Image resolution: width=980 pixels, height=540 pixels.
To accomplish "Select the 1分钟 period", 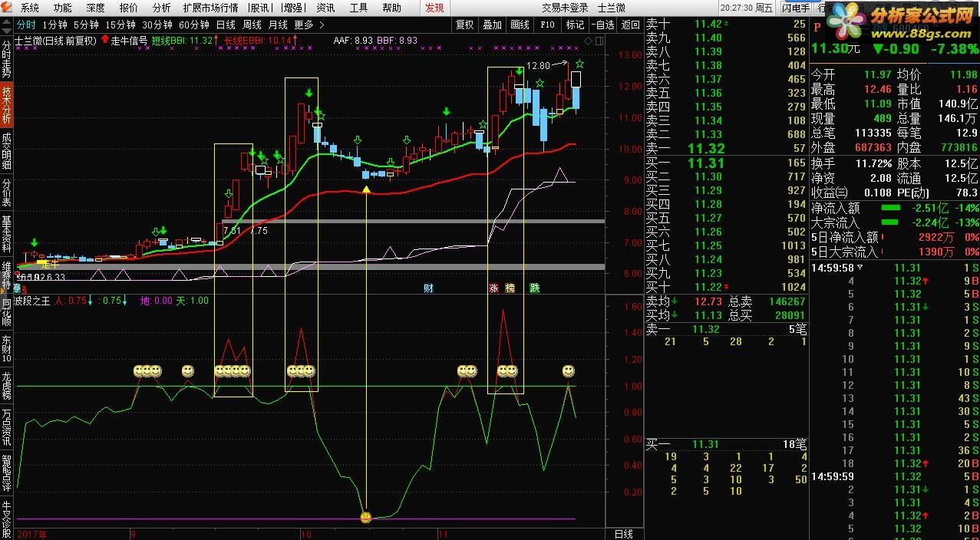I will click(54, 25).
